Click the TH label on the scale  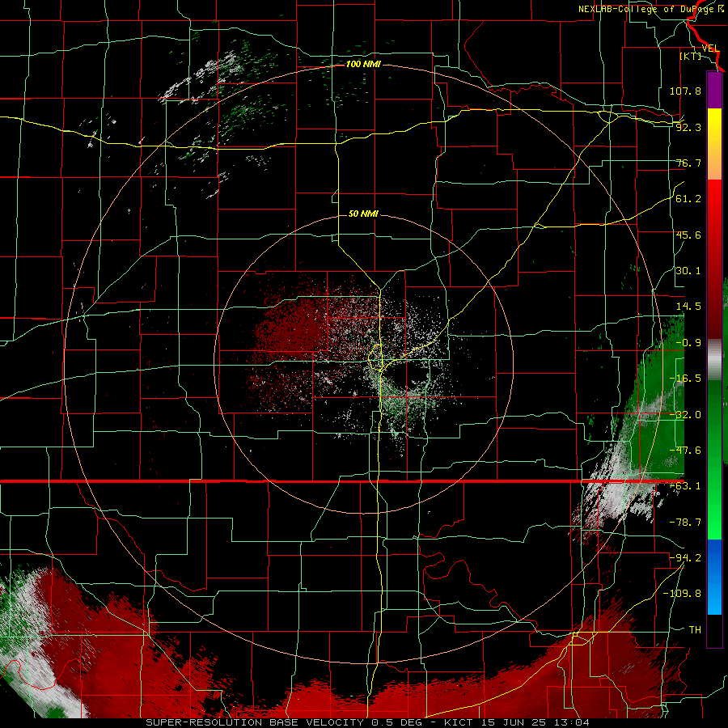695,630
